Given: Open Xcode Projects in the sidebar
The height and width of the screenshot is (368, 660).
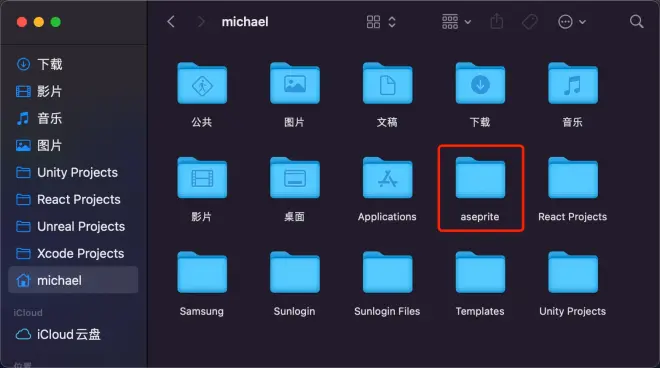Looking at the screenshot, I should click(x=73, y=253).
